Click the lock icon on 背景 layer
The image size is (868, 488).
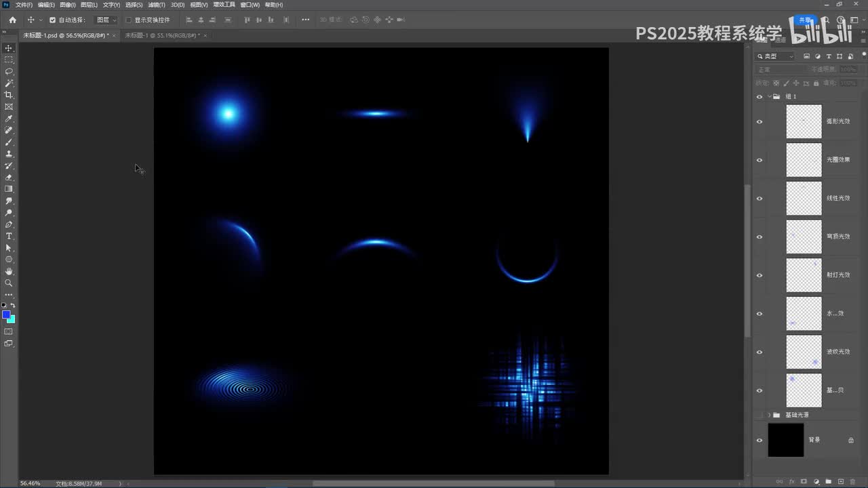[851, 440]
